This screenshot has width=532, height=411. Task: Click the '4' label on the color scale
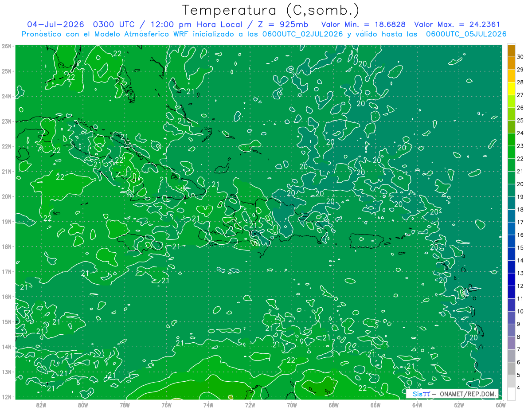tap(519, 388)
